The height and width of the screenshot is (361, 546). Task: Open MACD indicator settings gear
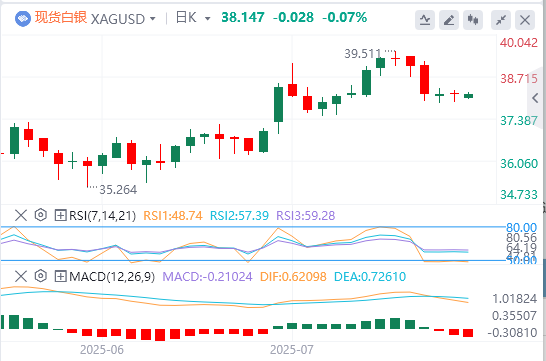pos(41,276)
